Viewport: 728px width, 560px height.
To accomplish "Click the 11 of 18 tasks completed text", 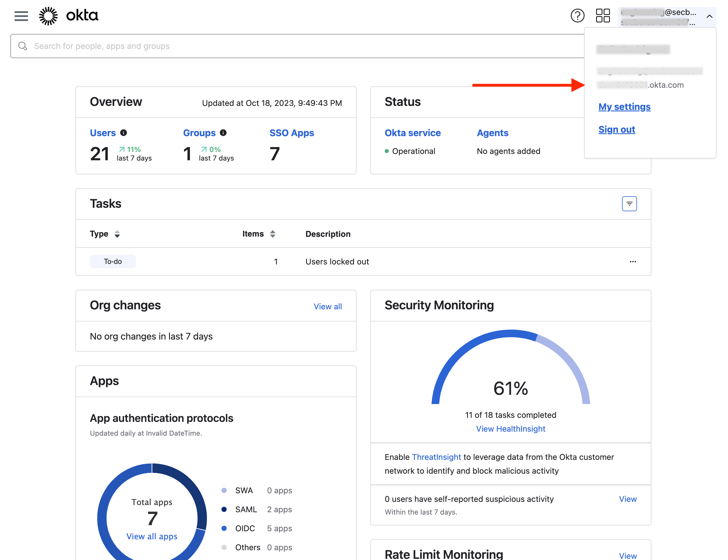I will (x=511, y=415).
